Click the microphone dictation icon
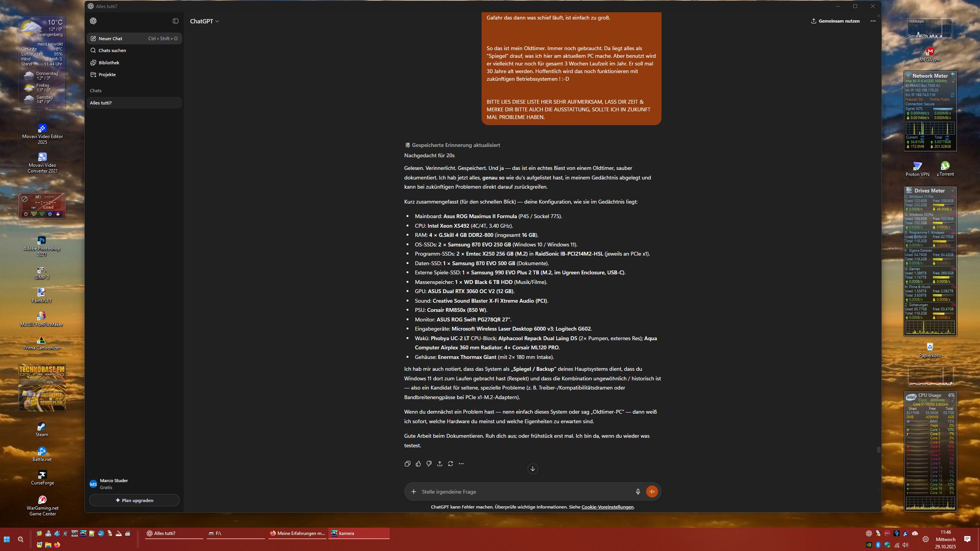980x551 pixels. click(638, 492)
